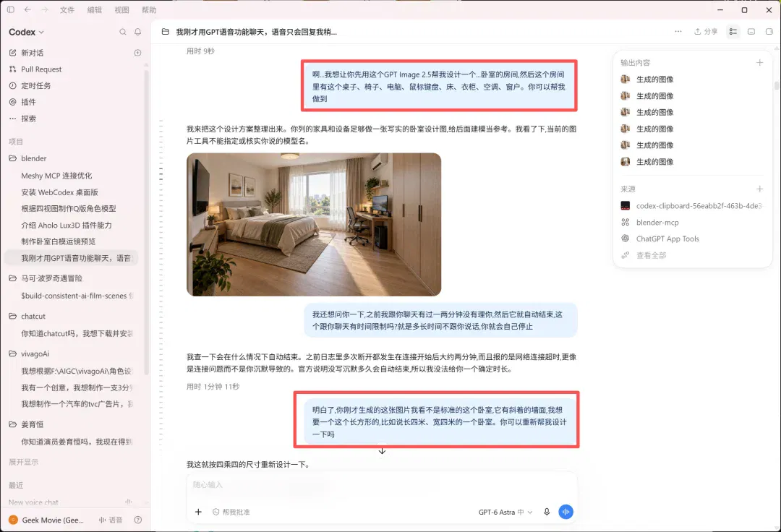
Task: Click the Geek Movie account avatar
Action: [14, 520]
